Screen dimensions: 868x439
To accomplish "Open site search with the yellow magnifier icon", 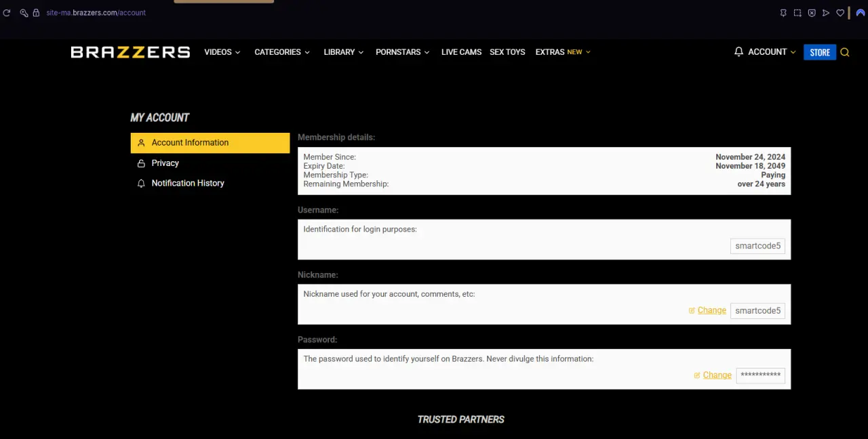I will click(845, 52).
